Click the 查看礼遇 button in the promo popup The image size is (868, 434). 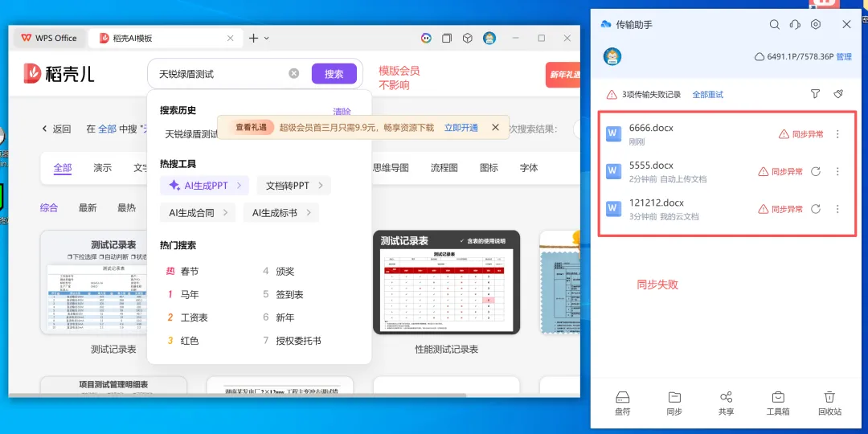coord(252,127)
